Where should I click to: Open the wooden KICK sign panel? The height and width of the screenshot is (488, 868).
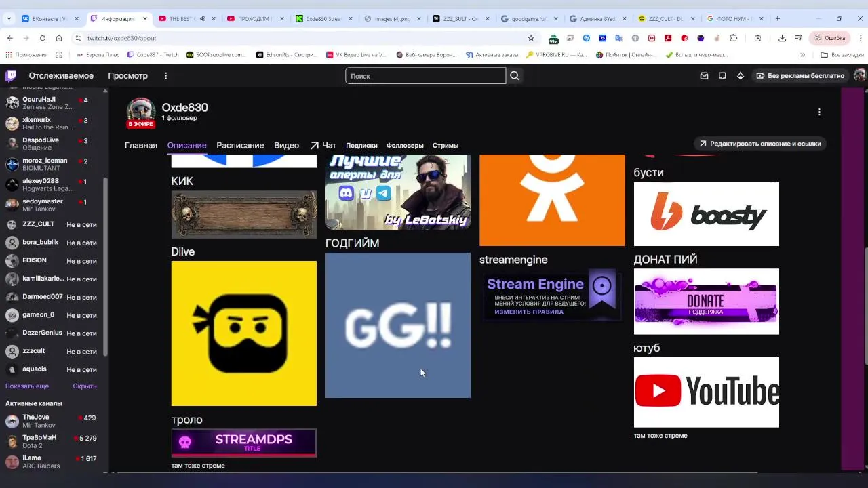243,214
